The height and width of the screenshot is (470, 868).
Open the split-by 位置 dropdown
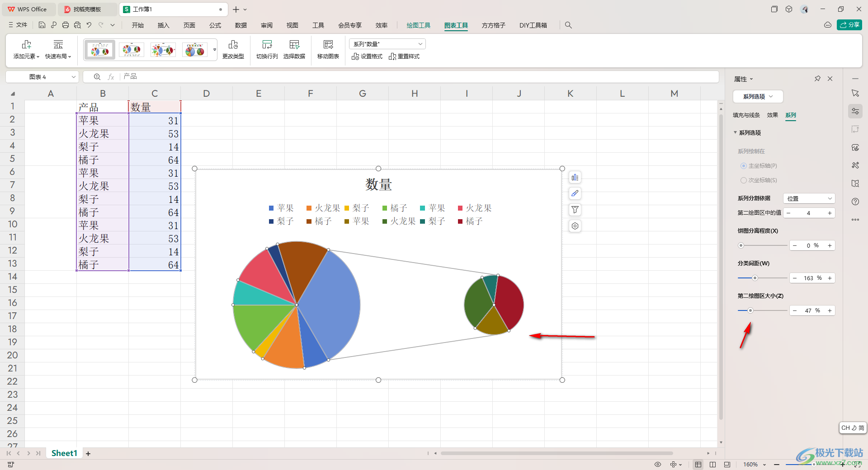(x=809, y=198)
